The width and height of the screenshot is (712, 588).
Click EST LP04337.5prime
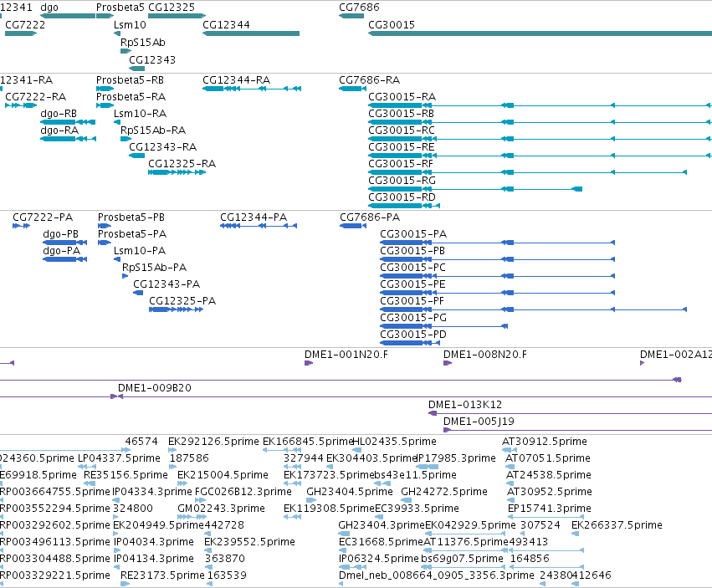pos(119,458)
